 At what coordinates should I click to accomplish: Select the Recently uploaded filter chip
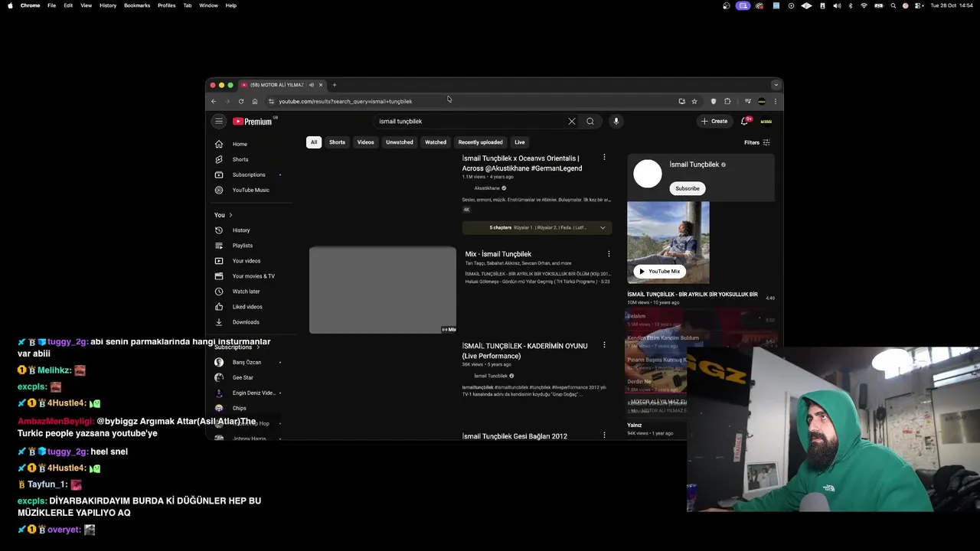point(480,142)
